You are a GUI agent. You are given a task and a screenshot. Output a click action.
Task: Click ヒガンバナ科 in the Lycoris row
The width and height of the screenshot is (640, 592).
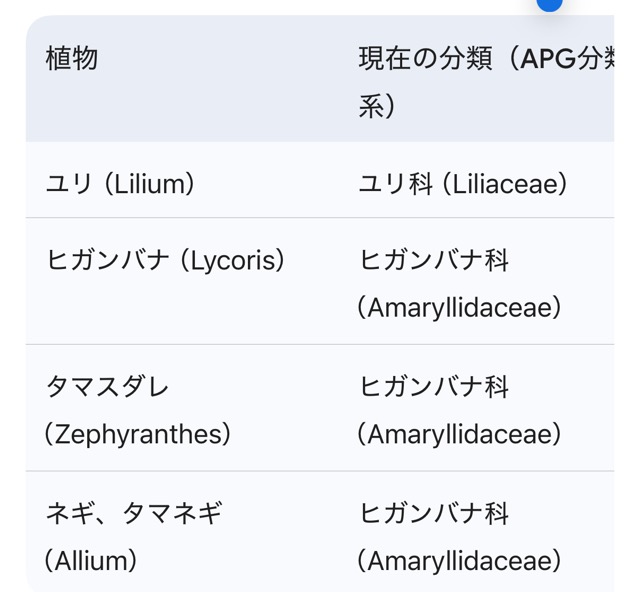click(x=434, y=260)
